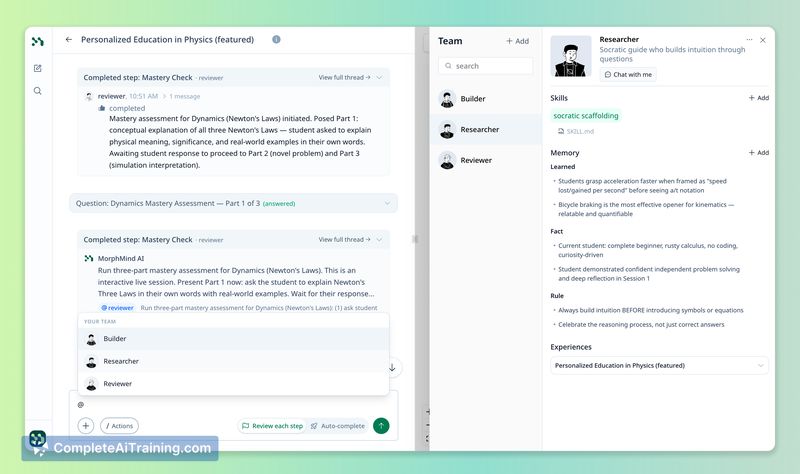Close the Researcher detail panel
The height and width of the screenshot is (474, 800).
tap(763, 40)
